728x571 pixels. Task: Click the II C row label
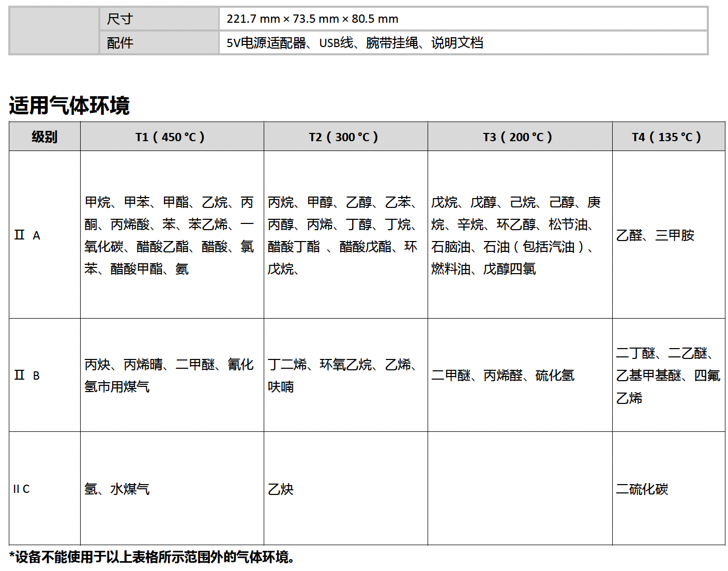(x=22, y=489)
